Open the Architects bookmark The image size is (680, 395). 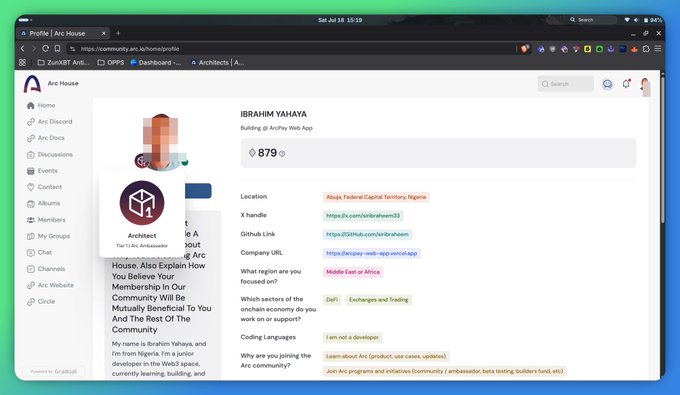(x=217, y=62)
